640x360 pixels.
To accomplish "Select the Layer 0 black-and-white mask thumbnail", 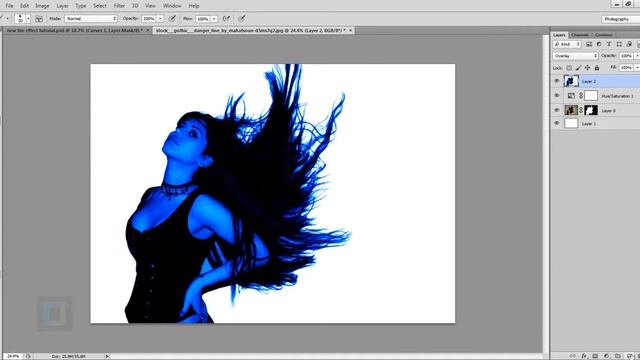I will point(591,110).
